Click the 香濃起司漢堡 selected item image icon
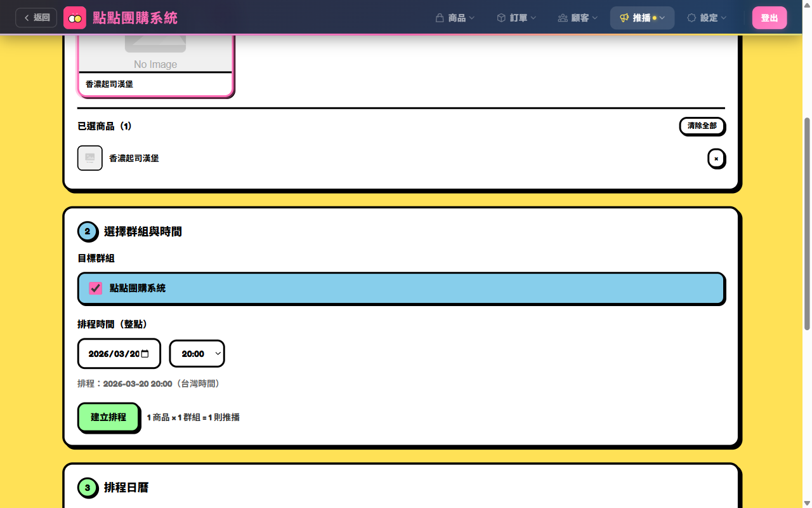 click(x=90, y=158)
